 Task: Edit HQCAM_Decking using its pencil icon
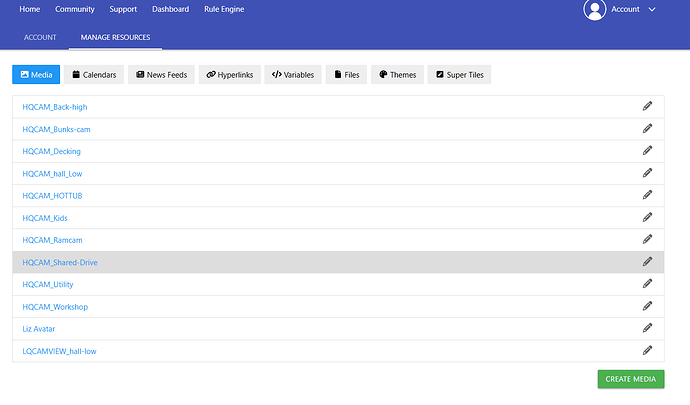[647, 151]
